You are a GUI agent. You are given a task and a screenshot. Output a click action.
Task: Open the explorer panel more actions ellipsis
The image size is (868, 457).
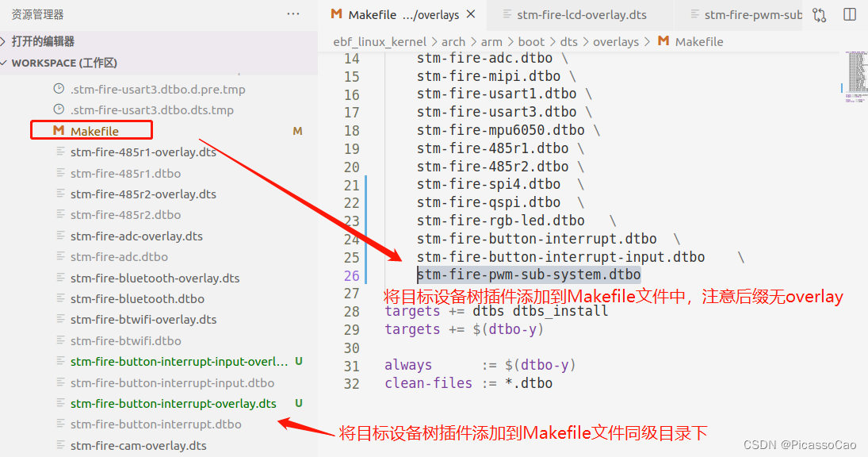tap(293, 14)
